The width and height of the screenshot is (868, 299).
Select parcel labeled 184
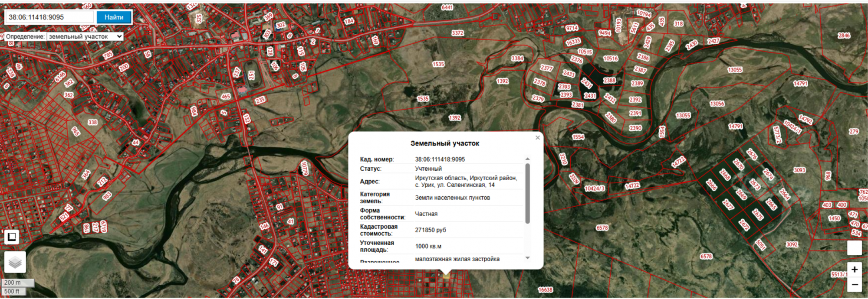[x=349, y=21]
